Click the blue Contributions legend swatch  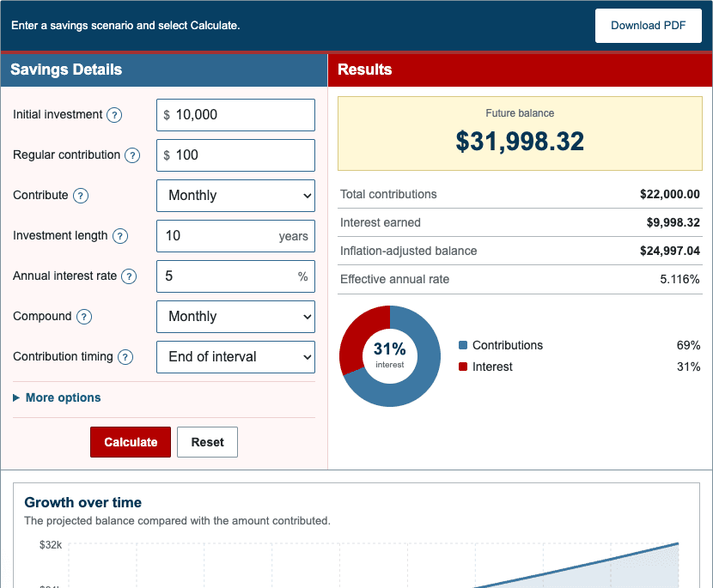pos(463,345)
